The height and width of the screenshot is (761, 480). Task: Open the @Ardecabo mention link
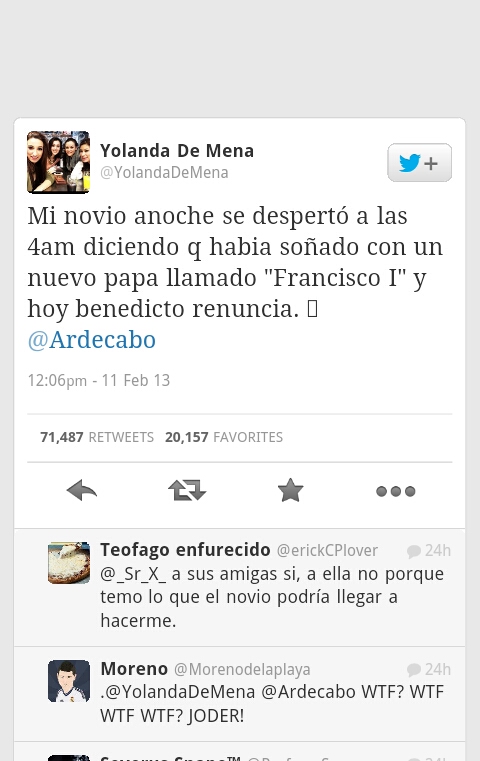click(92, 340)
